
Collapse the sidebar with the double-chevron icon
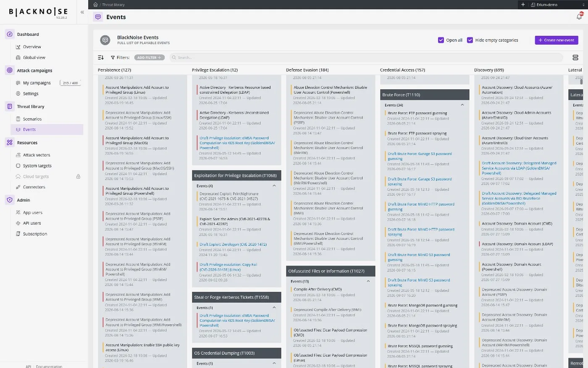click(x=82, y=12)
